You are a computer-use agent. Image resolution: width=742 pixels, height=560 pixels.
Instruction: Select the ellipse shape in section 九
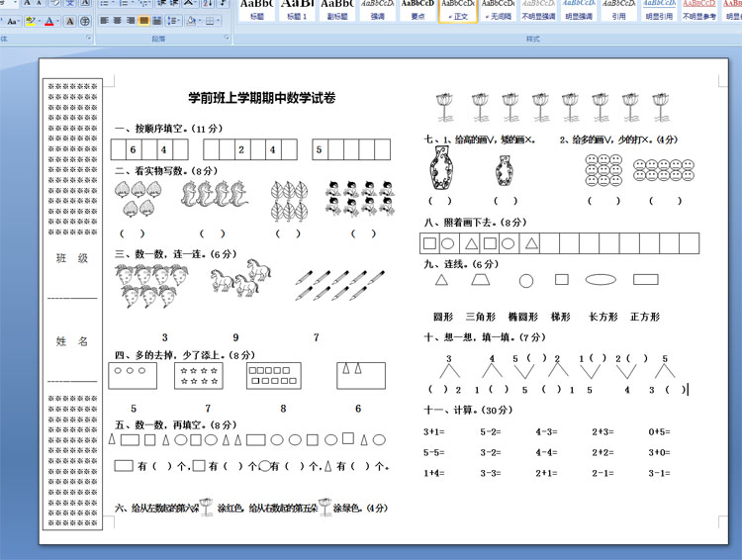601,280
